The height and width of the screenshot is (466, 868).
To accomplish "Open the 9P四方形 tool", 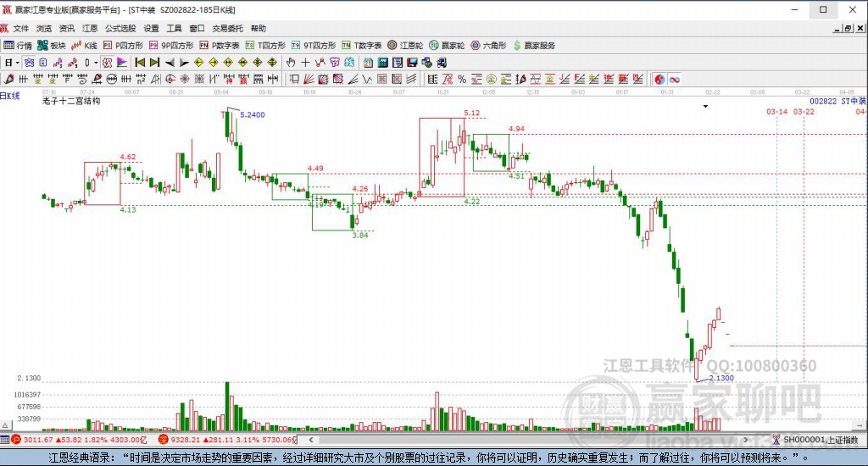I will (x=171, y=46).
